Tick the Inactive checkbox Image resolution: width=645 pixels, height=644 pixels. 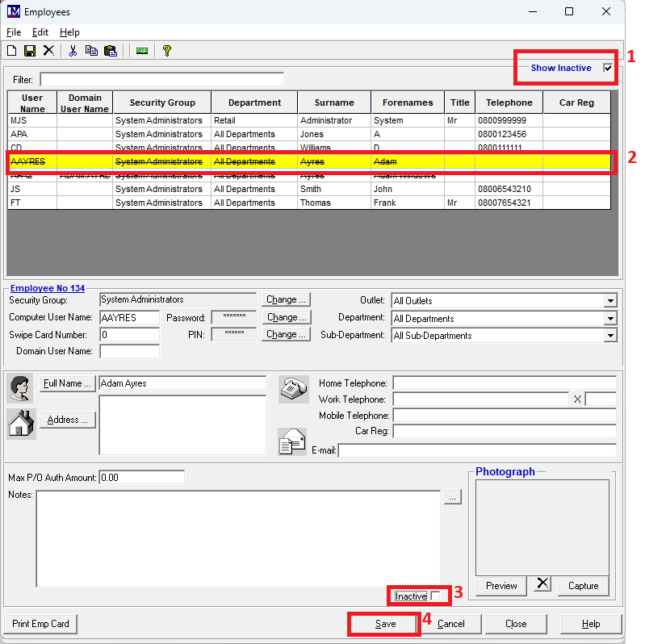coord(436,595)
